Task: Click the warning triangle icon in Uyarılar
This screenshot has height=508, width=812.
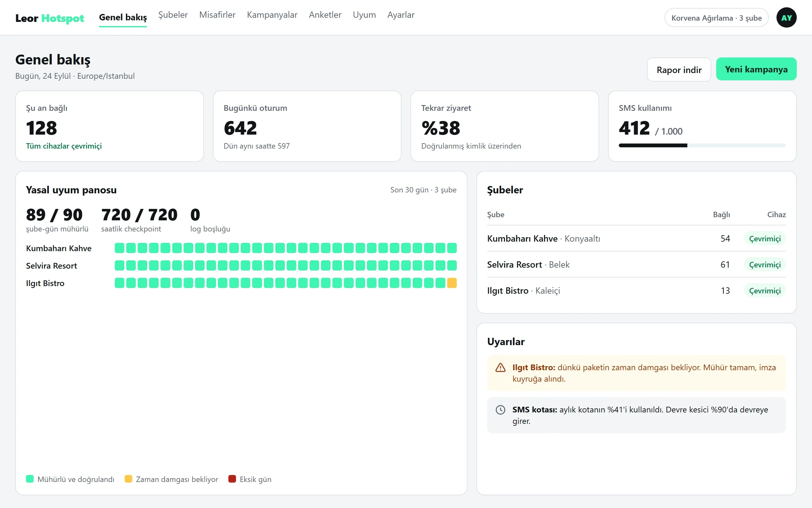Action: pyautogui.click(x=500, y=368)
